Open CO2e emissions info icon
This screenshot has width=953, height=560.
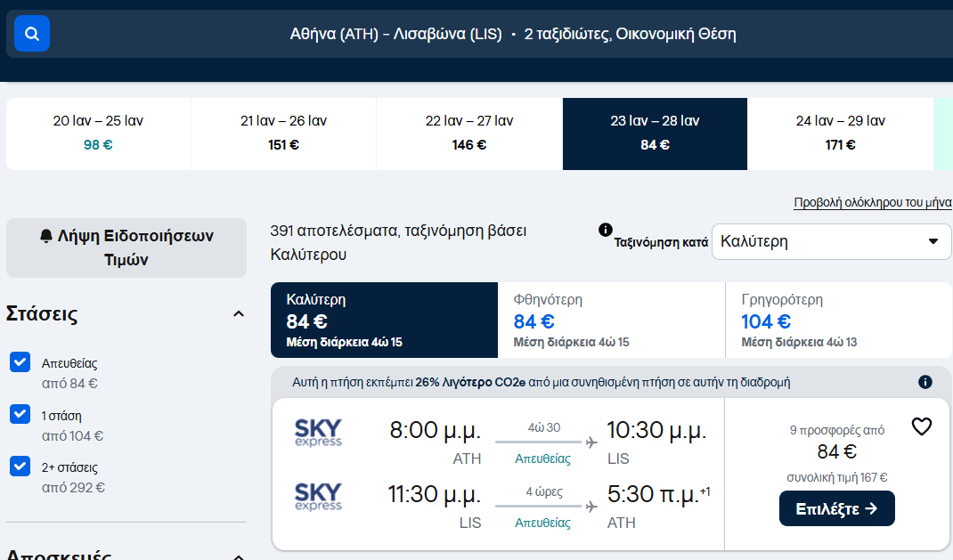(x=925, y=382)
